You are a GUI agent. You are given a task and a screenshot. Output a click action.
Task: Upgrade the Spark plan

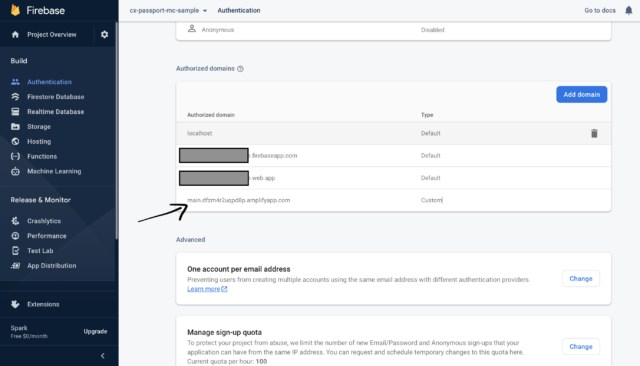tap(96, 332)
